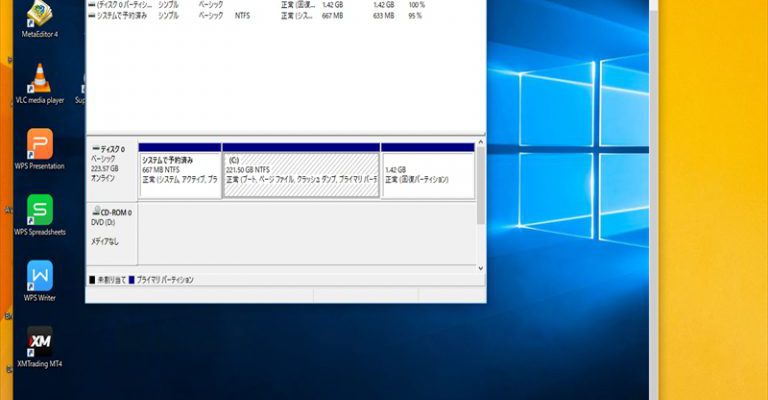Click the scroll up arrow in the disk pane
The height and width of the screenshot is (400, 768).
[480, 142]
